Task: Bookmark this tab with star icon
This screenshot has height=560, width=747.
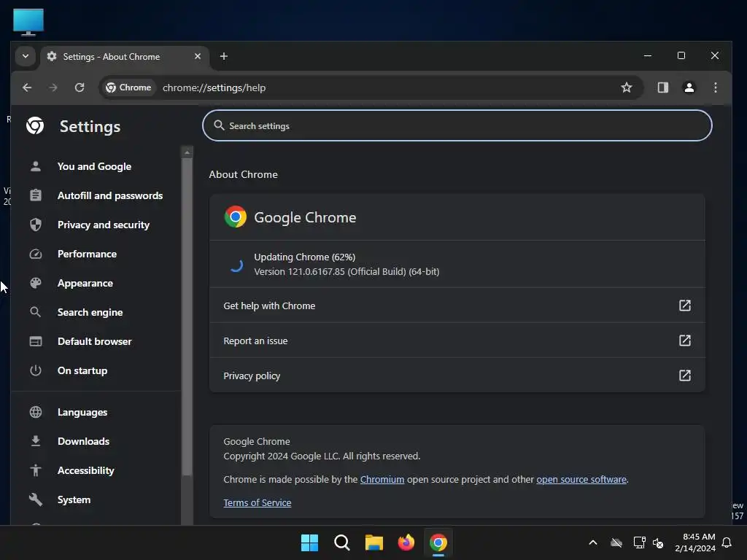Action: click(627, 87)
